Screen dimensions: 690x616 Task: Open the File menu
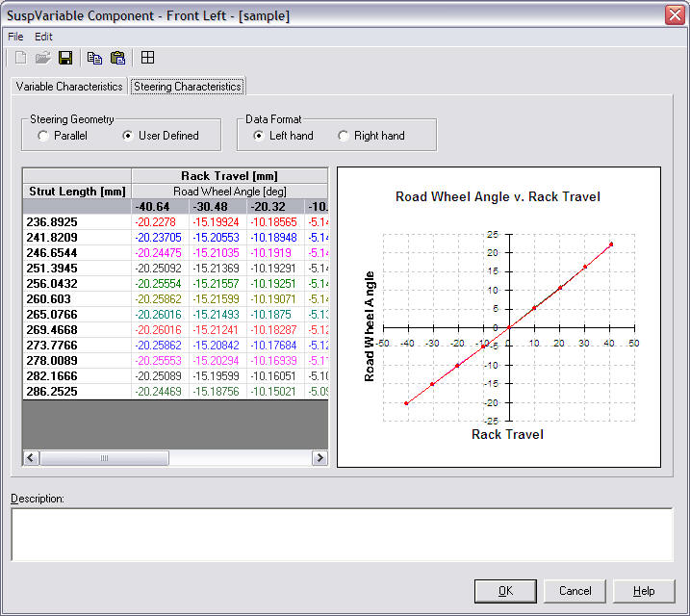(15, 37)
